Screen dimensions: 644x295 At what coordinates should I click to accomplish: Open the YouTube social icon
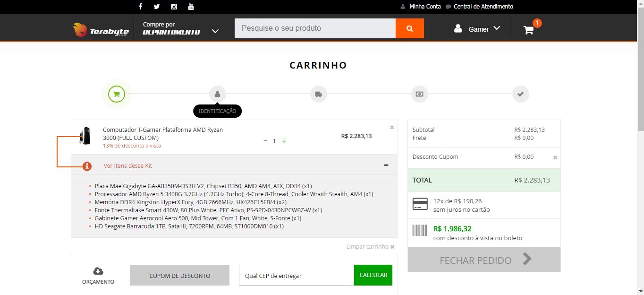191,7
